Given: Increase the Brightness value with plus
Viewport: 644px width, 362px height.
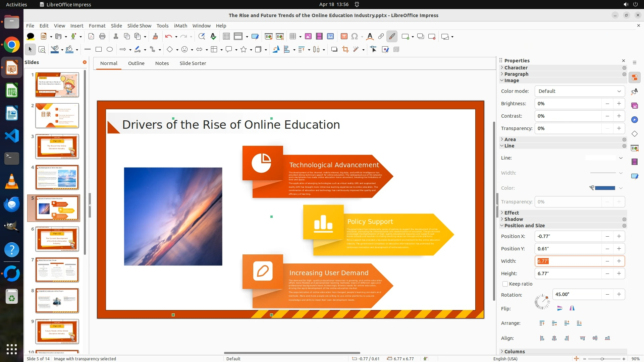Looking at the screenshot, I should pyautogui.click(x=619, y=104).
